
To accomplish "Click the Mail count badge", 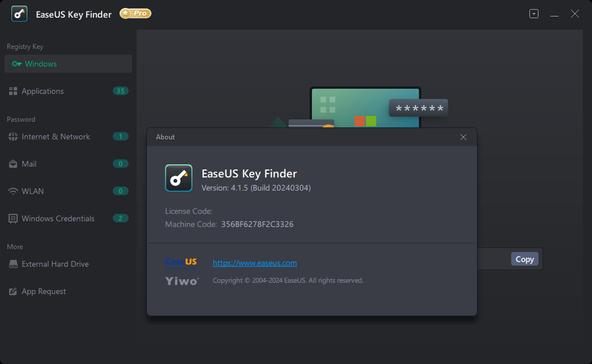I will 121,164.
